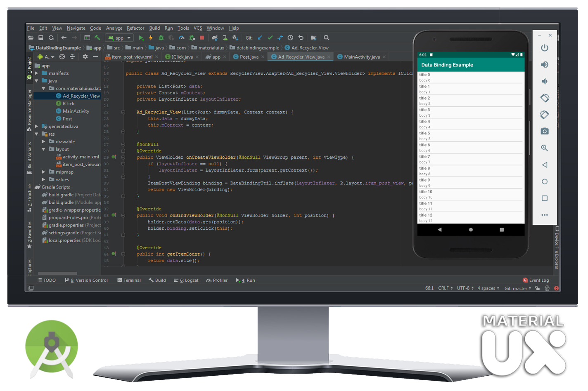Start debugging with the green bug icon
The height and width of the screenshot is (391, 588).
click(x=161, y=38)
